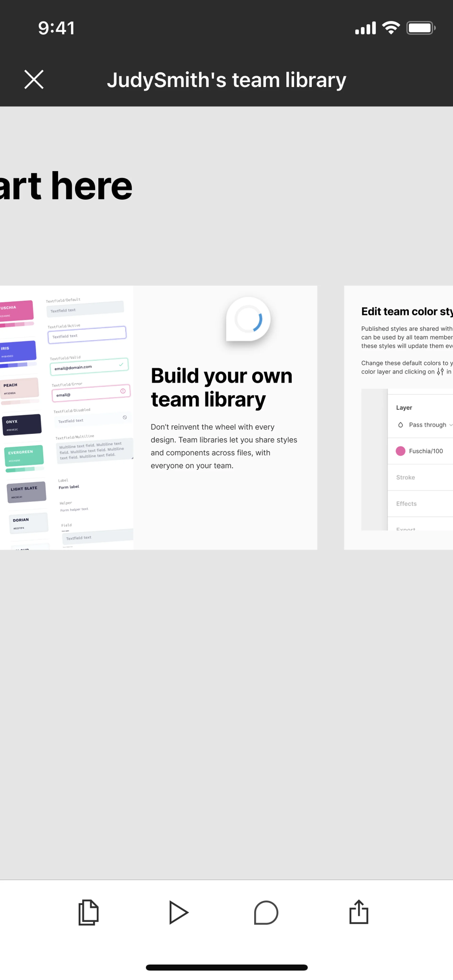
Task: Tap the error icon in email@ field
Action: click(x=123, y=391)
